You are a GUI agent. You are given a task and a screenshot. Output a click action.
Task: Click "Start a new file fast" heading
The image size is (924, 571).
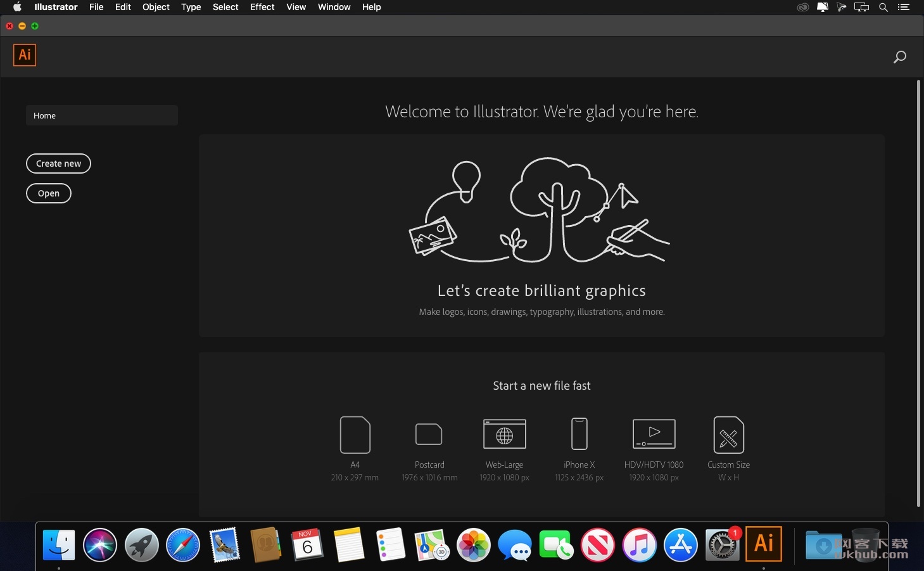(x=542, y=385)
